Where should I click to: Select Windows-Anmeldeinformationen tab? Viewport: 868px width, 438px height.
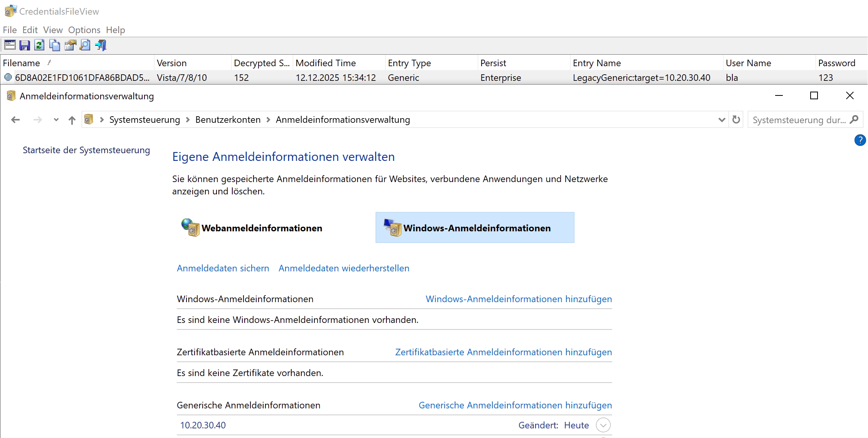(x=475, y=227)
